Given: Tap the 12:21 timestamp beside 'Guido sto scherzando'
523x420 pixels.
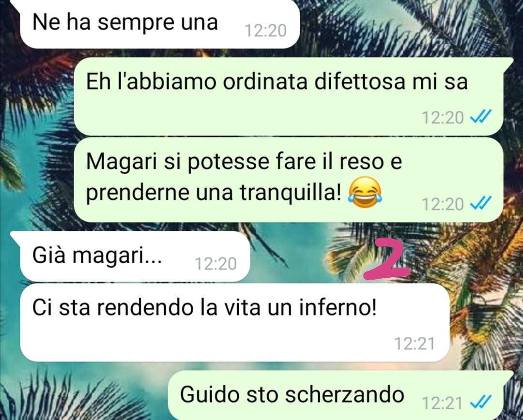Looking at the screenshot, I should (442, 403).
